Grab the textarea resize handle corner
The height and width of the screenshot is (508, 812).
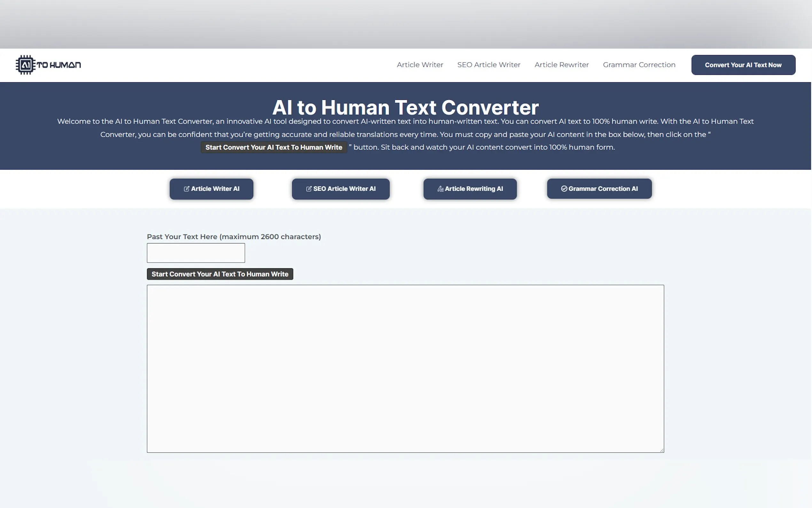[662, 450]
